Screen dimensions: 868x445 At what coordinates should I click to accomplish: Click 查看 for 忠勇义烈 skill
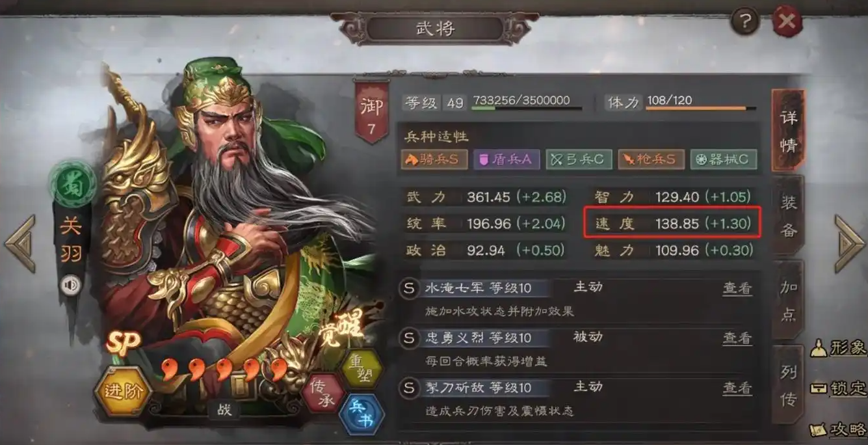click(x=737, y=338)
